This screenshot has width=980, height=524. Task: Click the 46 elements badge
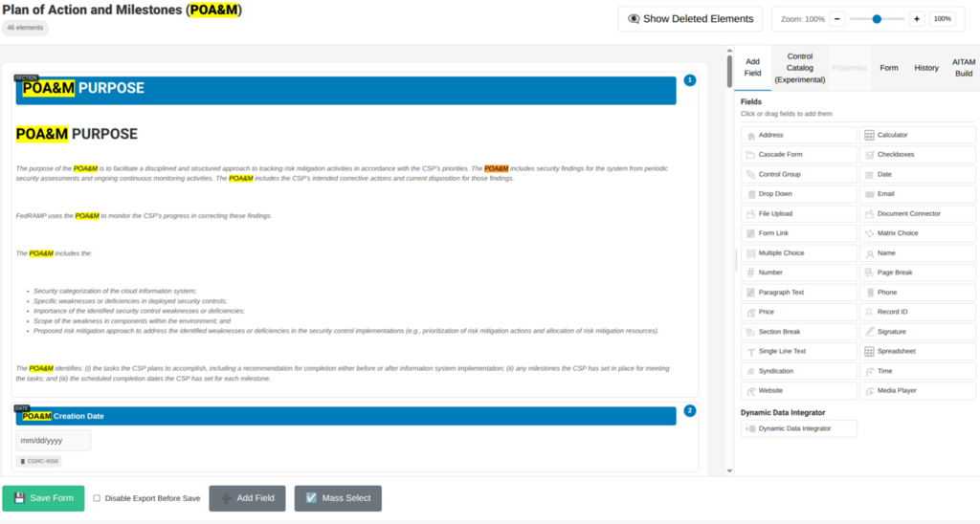(25, 28)
